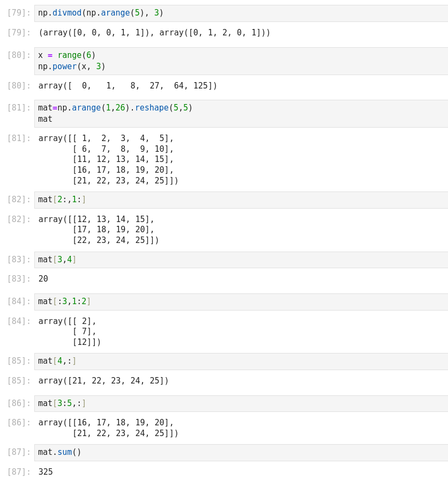Click the mat[3:5,:] code cell

[x=241, y=403]
